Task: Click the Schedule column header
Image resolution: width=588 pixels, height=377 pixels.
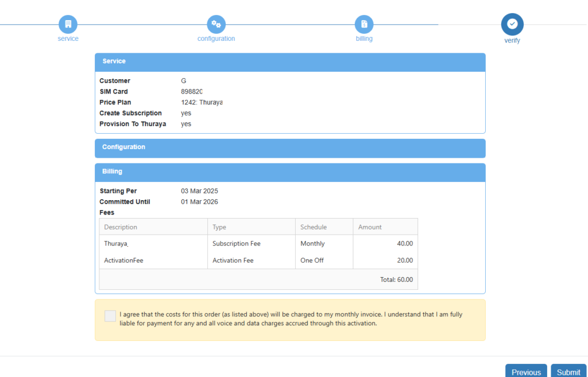Action: (313, 227)
